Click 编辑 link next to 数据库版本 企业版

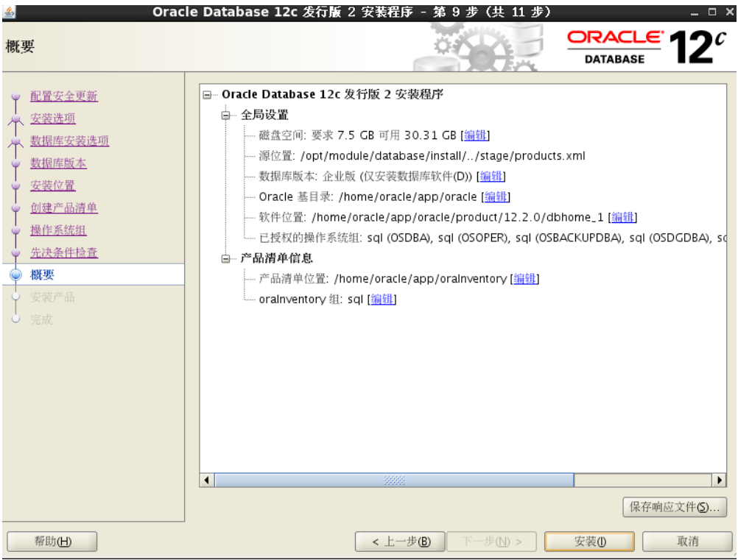[x=491, y=177]
